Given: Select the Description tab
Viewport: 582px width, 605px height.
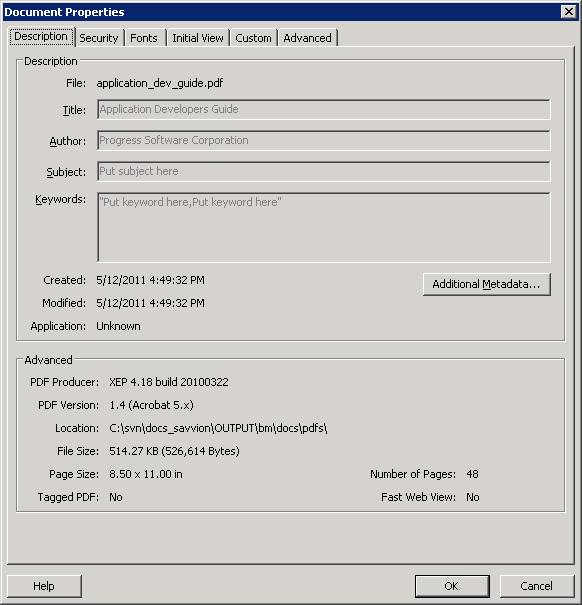Looking at the screenshot, I should point(41,36).
